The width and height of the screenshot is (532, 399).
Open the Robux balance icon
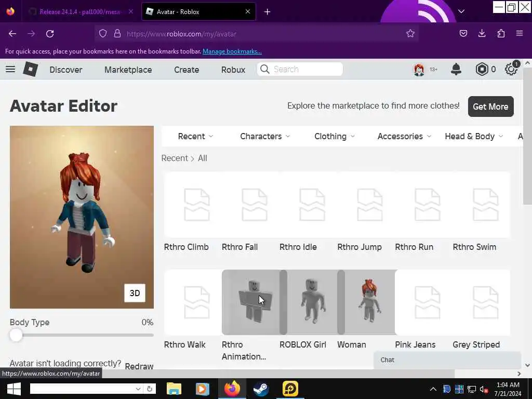pyautogui.click(x=482, y=69)
